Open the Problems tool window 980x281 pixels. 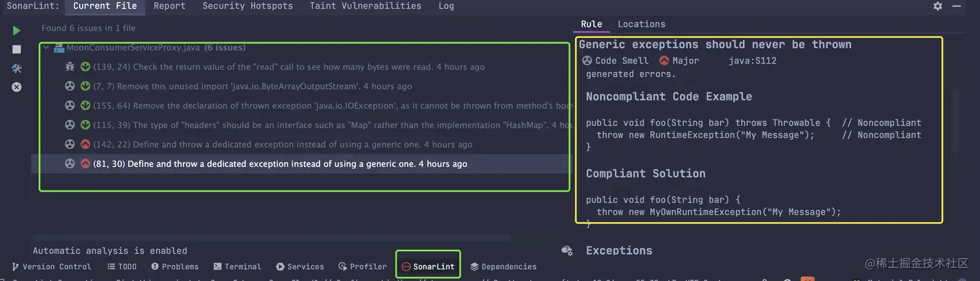pos(175,266)
